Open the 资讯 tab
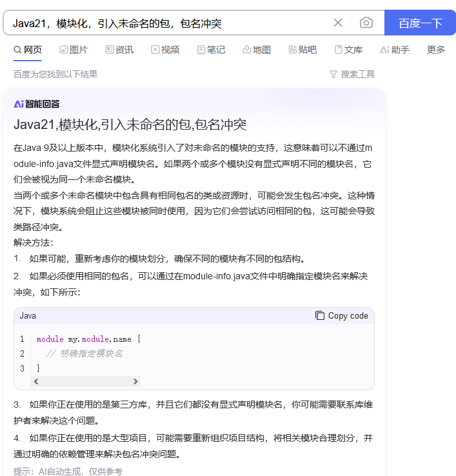The width and height of the screenshot is (456, 476). coord(119,50)
